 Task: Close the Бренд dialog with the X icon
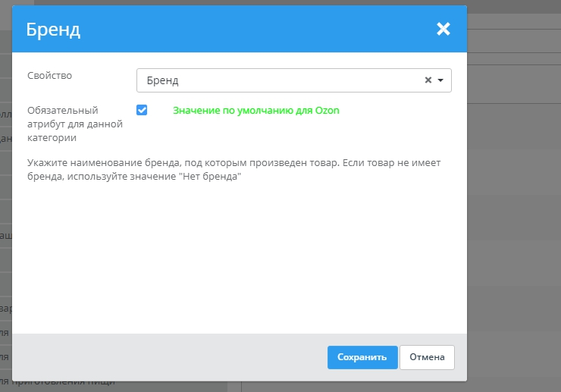pyautogui.click(x=443, y=30)
